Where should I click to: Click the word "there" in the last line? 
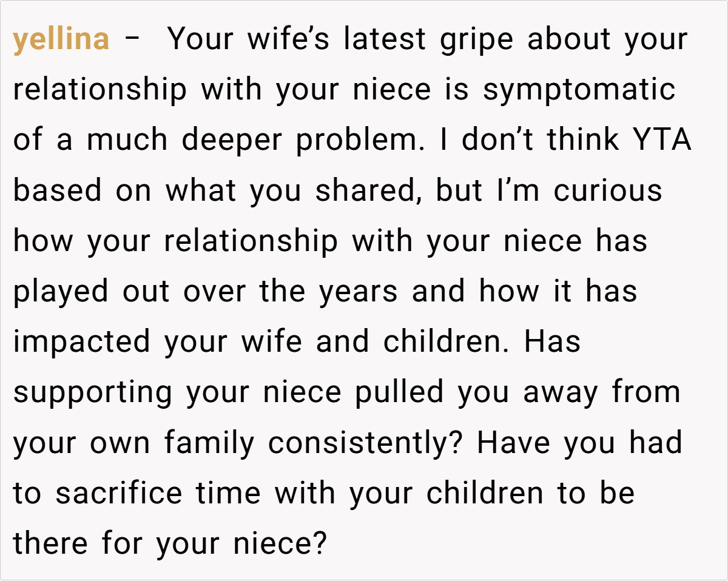pyautogui.click(x=52, y=543)
